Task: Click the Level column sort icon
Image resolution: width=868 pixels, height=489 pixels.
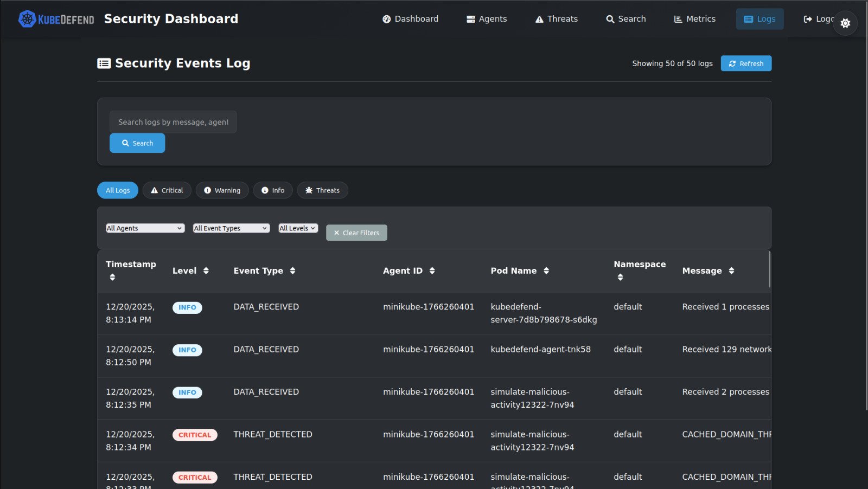Action: pos(206,271)
